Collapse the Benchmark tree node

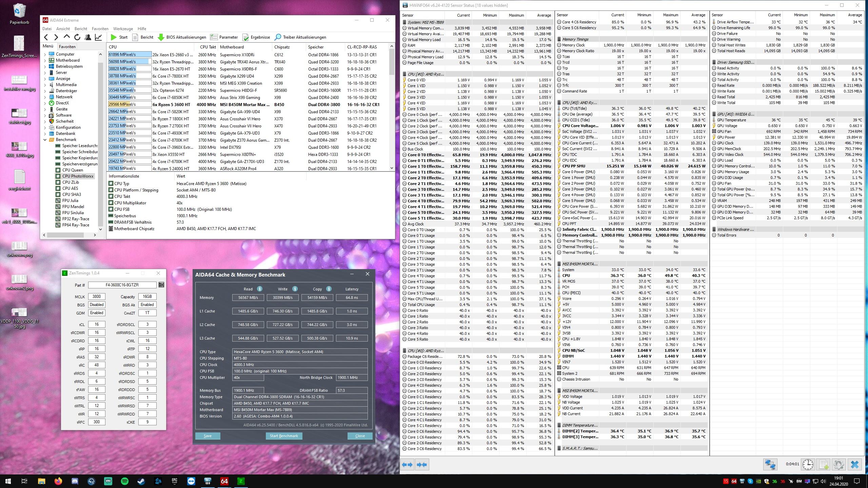point(45,140)
